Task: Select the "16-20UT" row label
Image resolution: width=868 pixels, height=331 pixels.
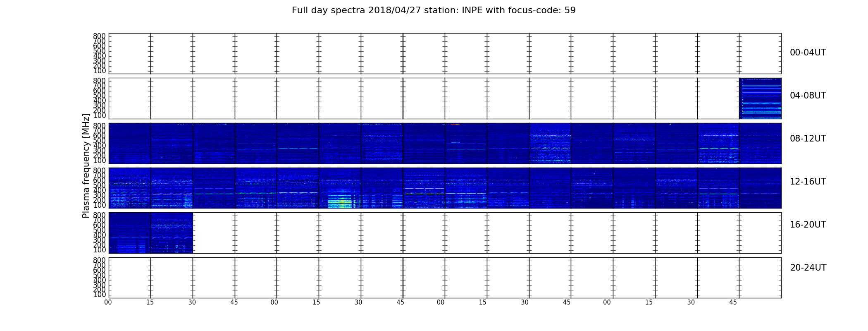Action: (x=808, y=225)
